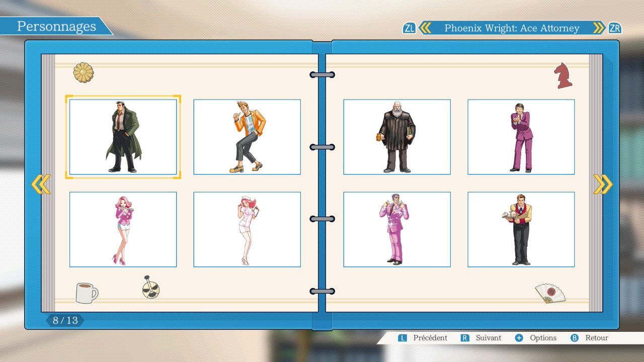Click the plus icon for Options
Image resolution: width=644 pixels, height=362 pixels.
pyautogui.click(x=519, y=338)
